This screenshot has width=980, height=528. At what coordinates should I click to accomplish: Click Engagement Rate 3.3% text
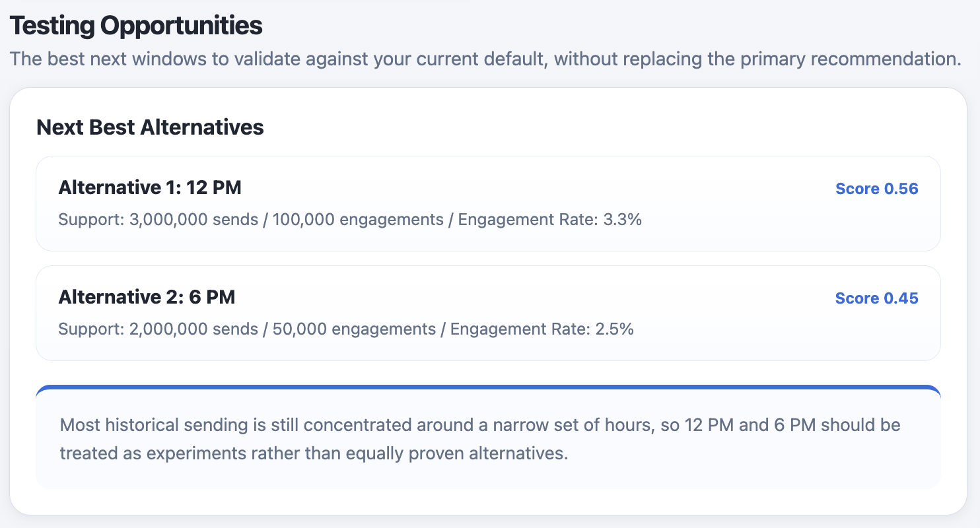click(x=549, y=220)
